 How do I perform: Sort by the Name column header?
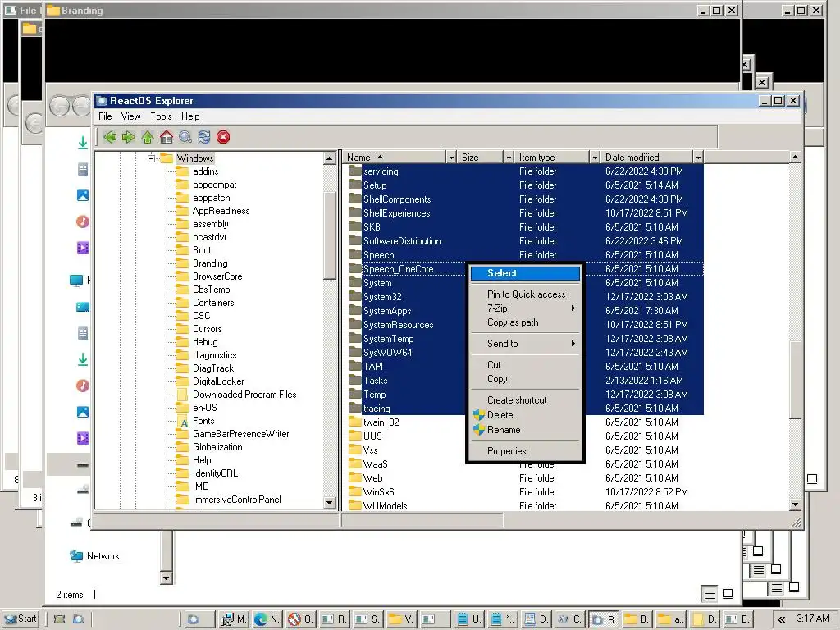click(395, 157)
